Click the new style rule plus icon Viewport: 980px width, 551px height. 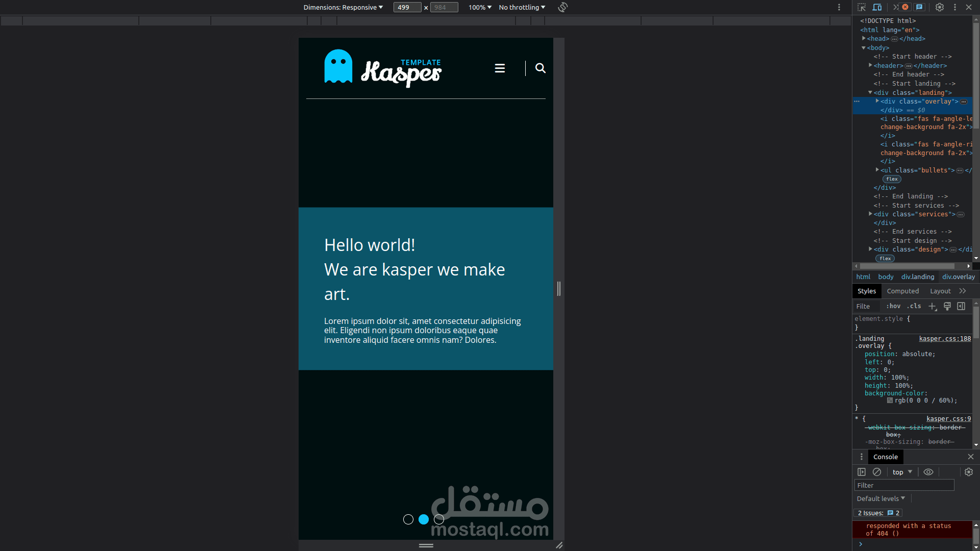(933, 306)
